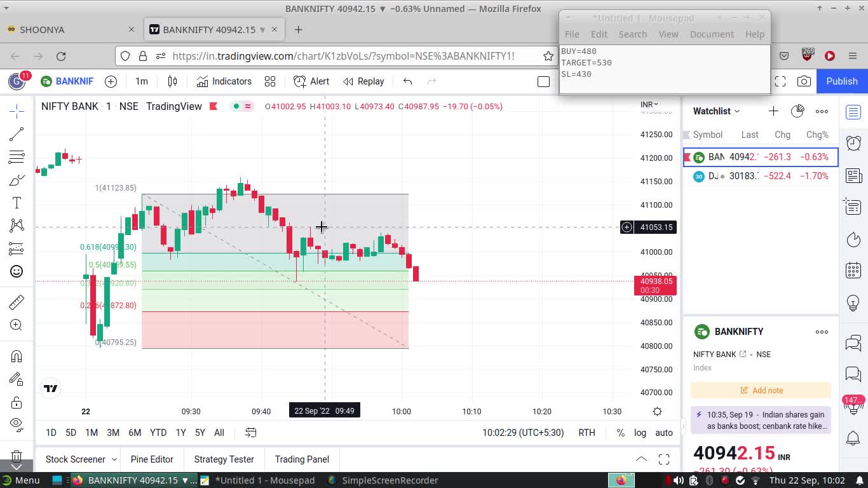Image resolution: width=868 pixels, height=488 pixels.
Task: Open the 1m interval selector
Action: (x=142, y=81)
